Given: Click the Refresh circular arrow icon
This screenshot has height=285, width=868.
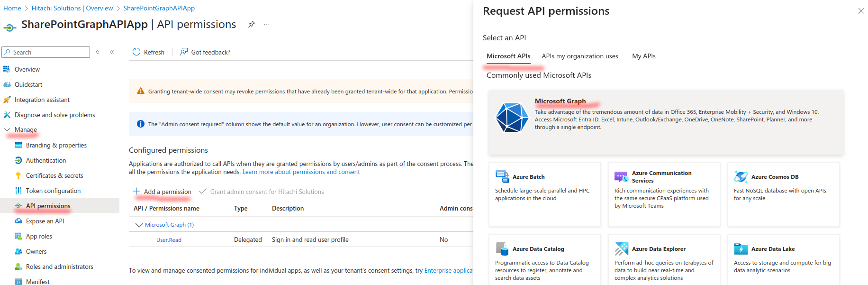Looking at the screenshot, I should [x=136, y=52].
